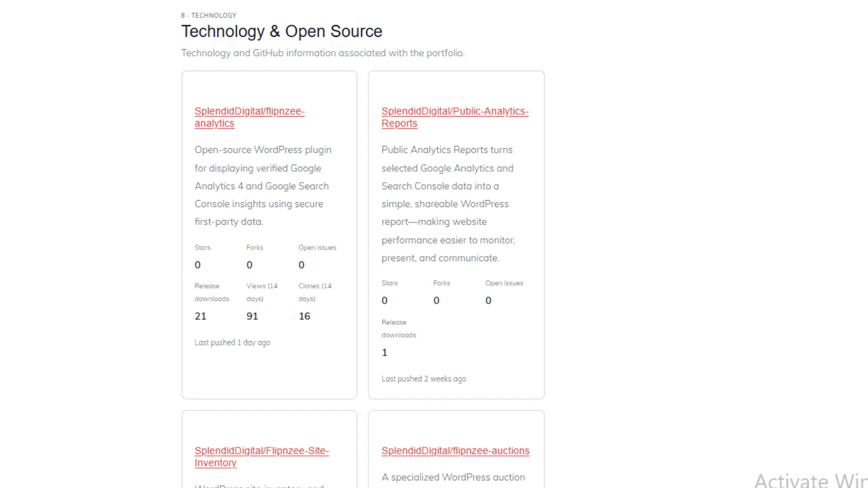Image resolution: width=868 pixels, height=488 pixels.
Task: Click 'Forks' label in Public-Analytics-Reports card
Action: pos(442,283)
